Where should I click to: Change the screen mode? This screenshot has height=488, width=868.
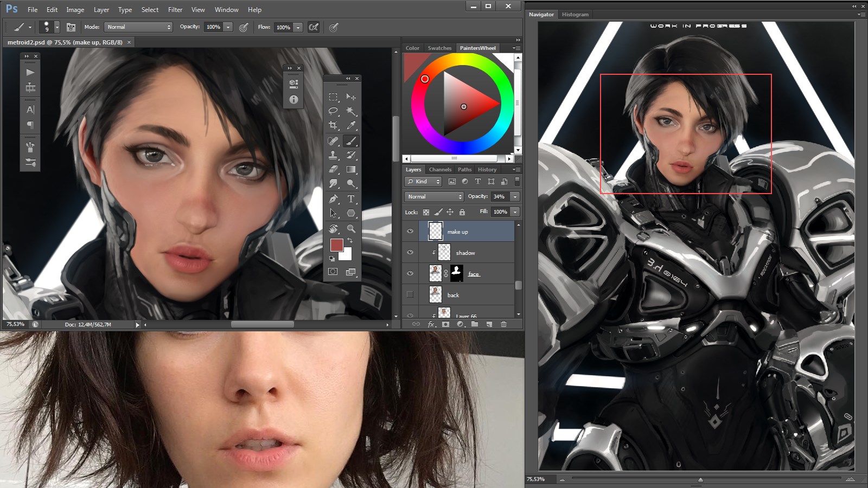(351, 272)
